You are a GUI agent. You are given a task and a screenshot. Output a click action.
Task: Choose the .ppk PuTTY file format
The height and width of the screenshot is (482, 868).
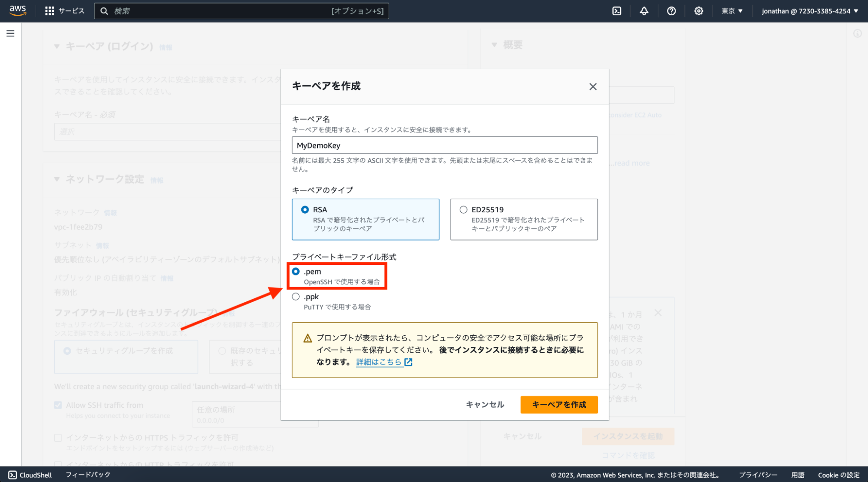[296, 297]
